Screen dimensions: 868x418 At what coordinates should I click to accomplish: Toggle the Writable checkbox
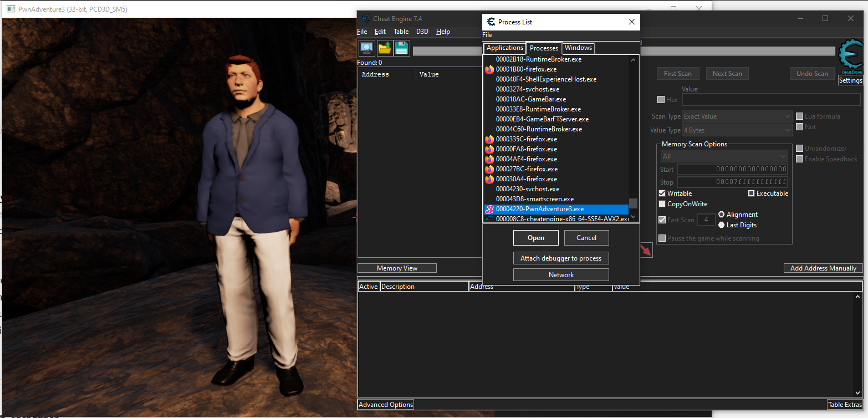pyautogui.click(x=662, y=193)
